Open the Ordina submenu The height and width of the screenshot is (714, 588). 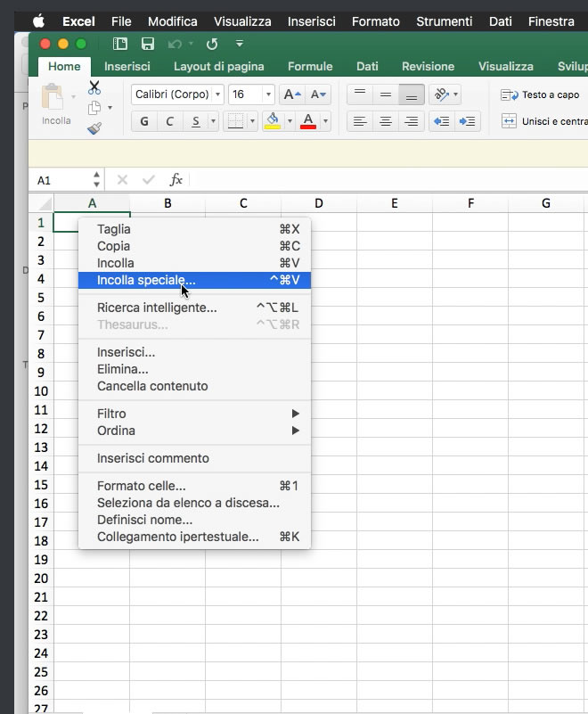point(195,431)
